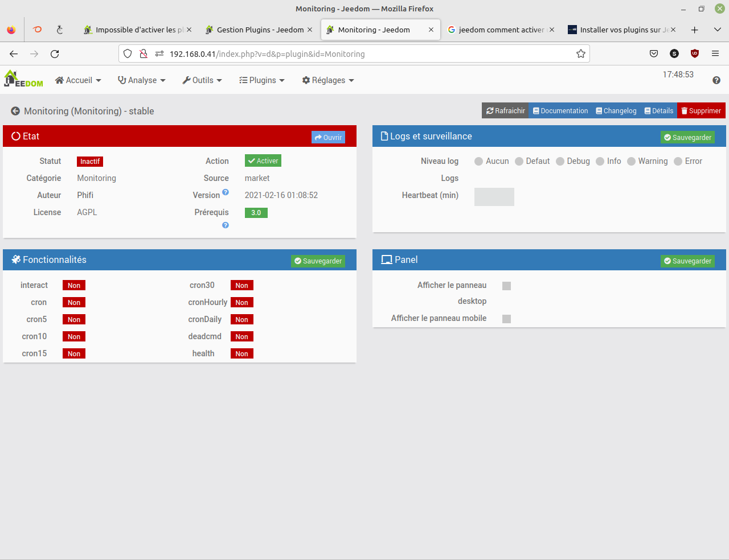Screen dimensions: 729x560
Task: Click the insecure connection padlock icon
Action: click(x=144, y=53)
